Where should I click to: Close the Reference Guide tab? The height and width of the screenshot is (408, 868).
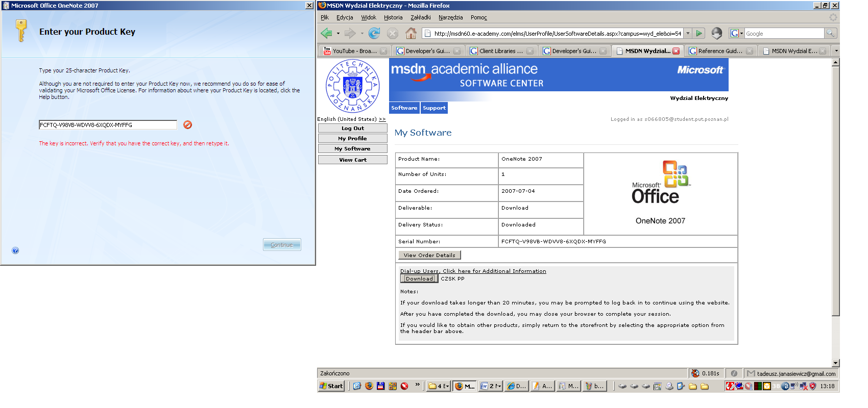click(750, 51)
